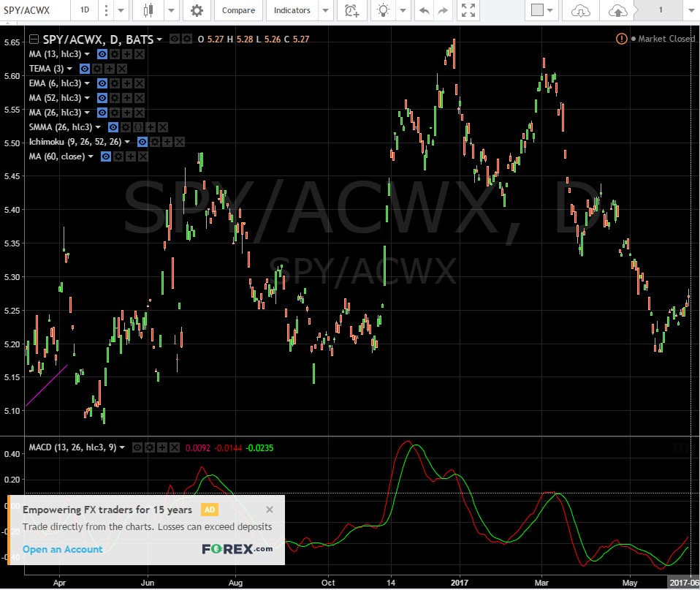Open settings gear for TEMA (3)
Screen dimensions: 700x590
pos(97,69)
